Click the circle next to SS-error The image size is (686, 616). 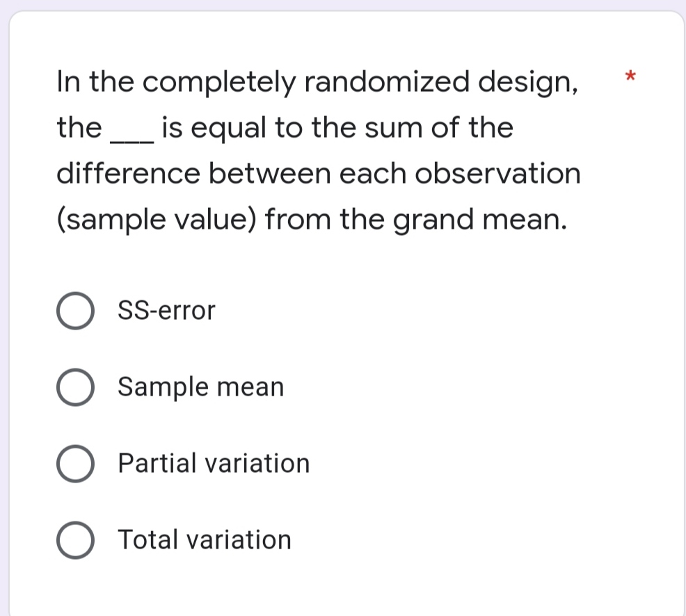pyautogui.click(x=76, y=311)
